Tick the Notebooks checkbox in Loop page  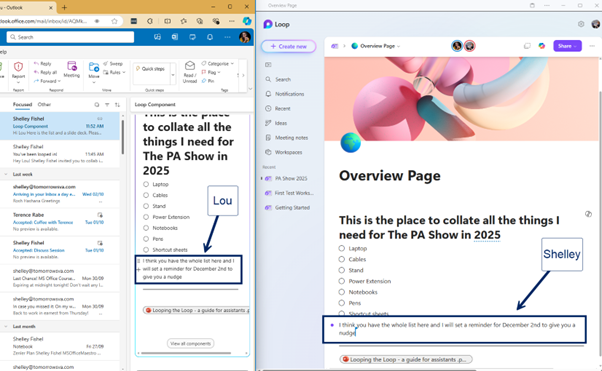pos(341,292)
